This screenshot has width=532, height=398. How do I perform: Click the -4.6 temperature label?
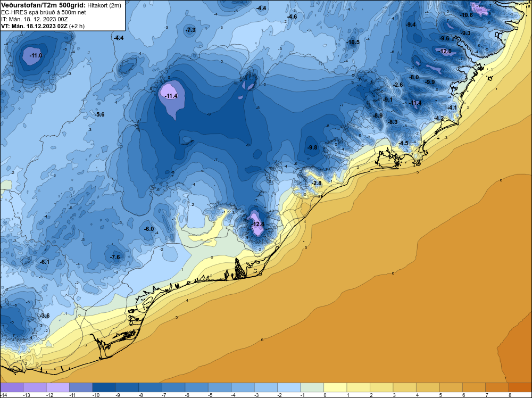(292, 16)
